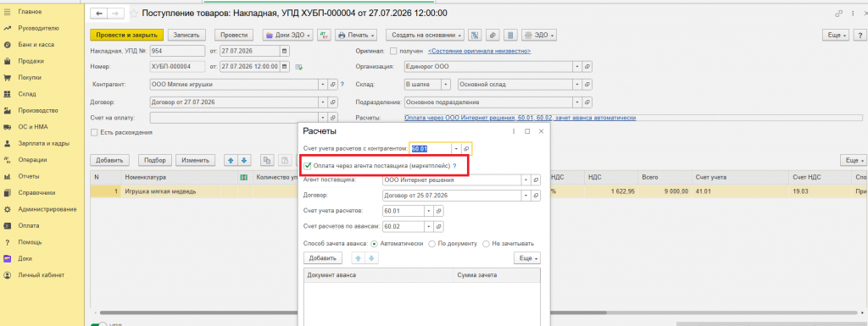Uncheck Оплата через агента поставщика (маркетплейс)
The height and width of the screenshot is (326, 868).
(308, 166)
